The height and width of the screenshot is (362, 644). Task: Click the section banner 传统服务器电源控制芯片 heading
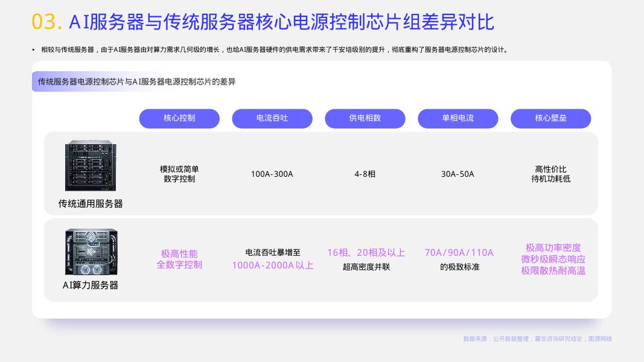137,81
